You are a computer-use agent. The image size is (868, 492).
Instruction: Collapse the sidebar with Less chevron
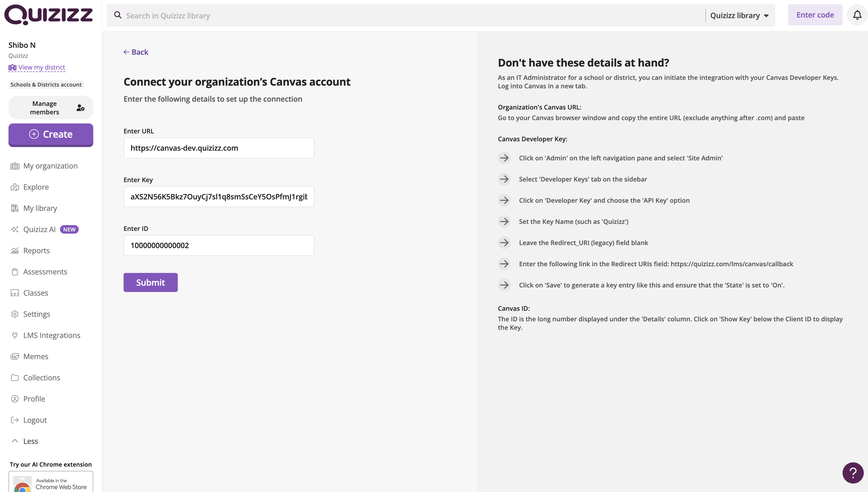15,441
